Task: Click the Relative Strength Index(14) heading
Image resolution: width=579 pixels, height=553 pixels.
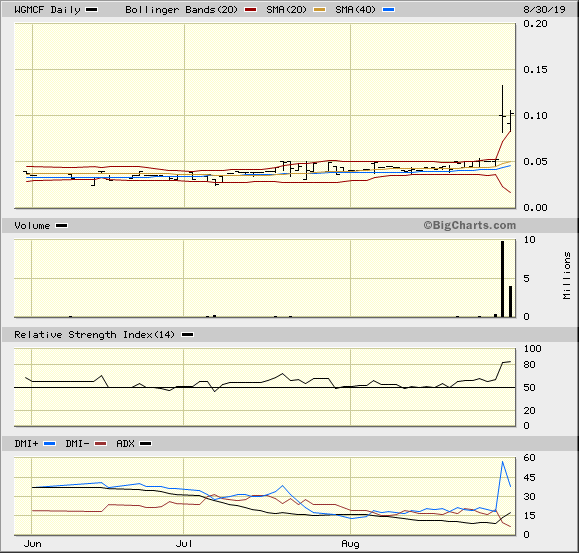Action: pos(94,334)
